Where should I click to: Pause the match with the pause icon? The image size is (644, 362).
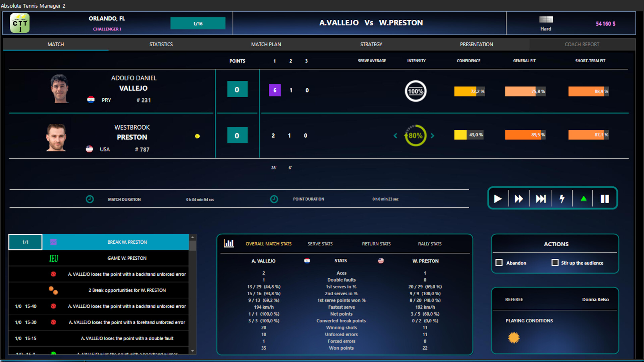(604, 198)
